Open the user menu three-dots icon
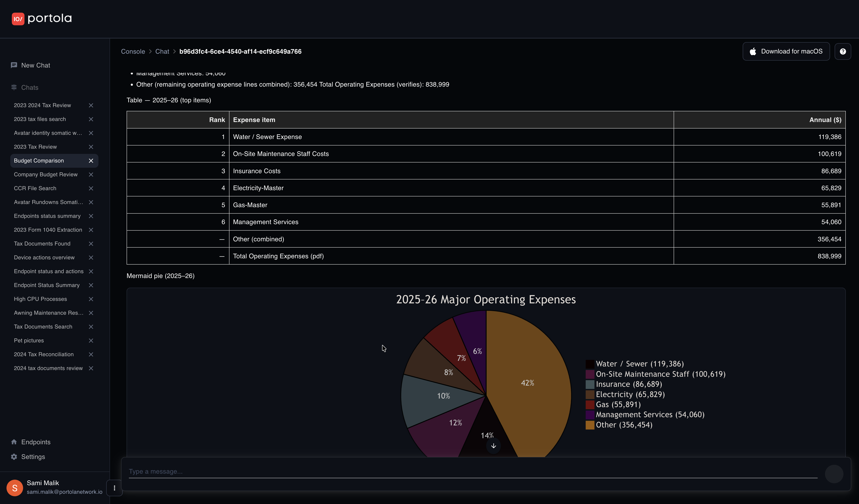 click(115, 488)
